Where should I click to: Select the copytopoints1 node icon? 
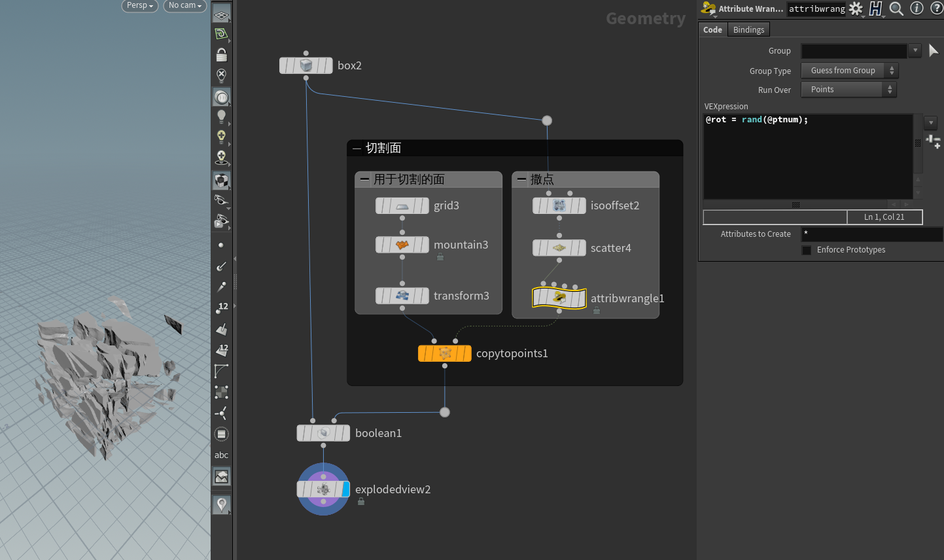[x=445, y=353]
